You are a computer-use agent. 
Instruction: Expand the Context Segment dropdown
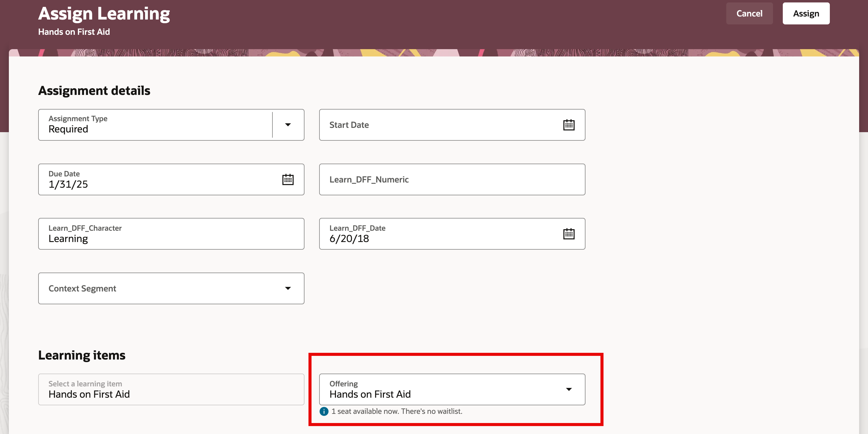(x=288, y=288)
